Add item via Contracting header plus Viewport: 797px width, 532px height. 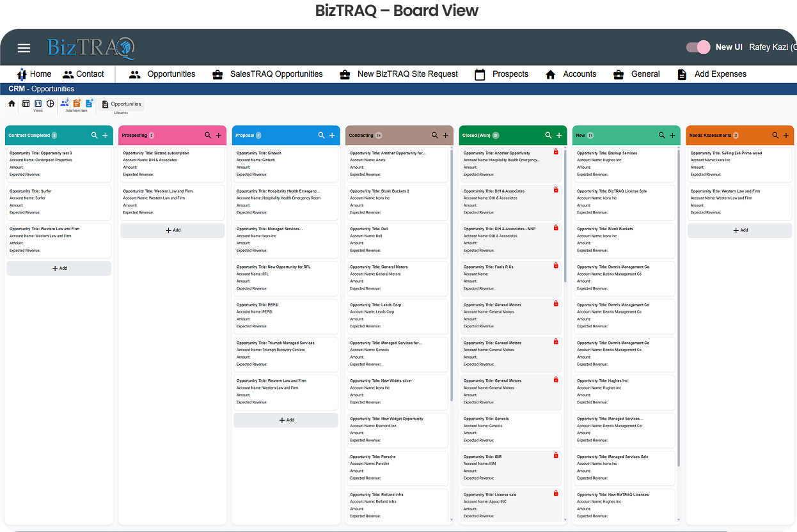[446, 136]
